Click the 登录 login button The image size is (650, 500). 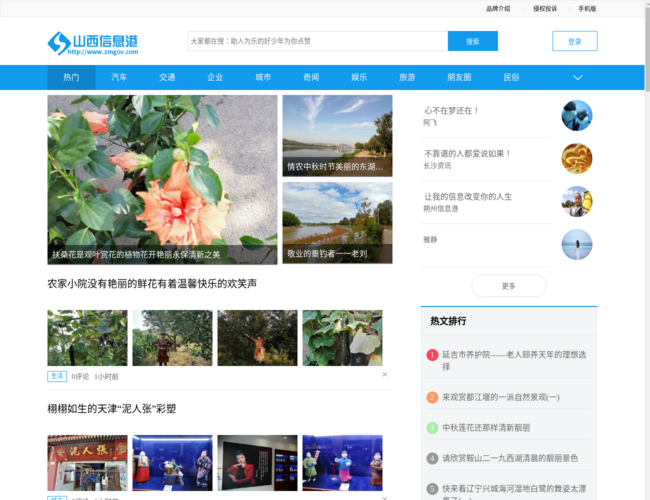575,41
